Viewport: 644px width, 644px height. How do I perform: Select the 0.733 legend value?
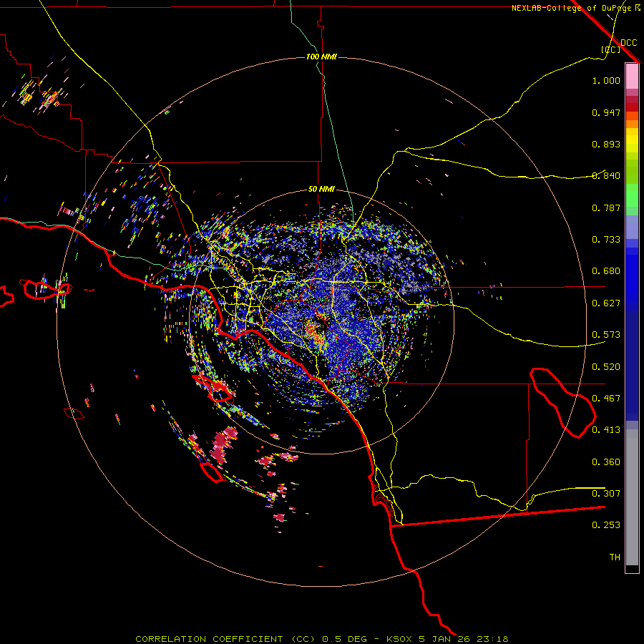point(606,240)
